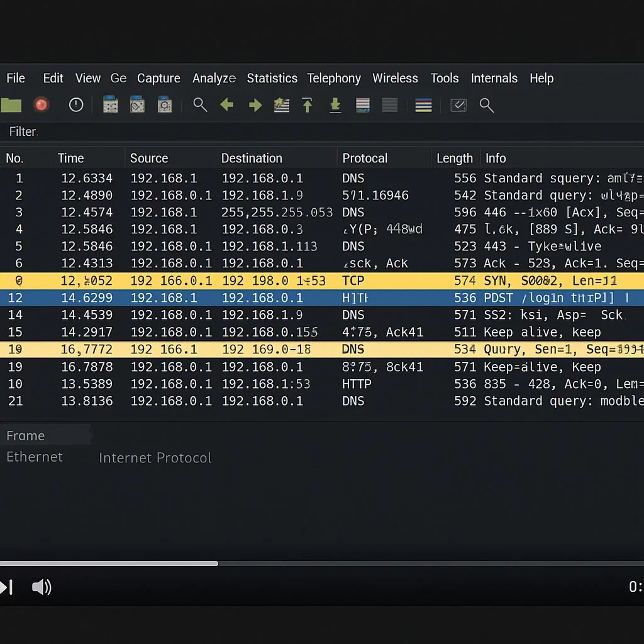Expand the Ethernet protocol tree

pyautogui.click(x=35, y=457)
